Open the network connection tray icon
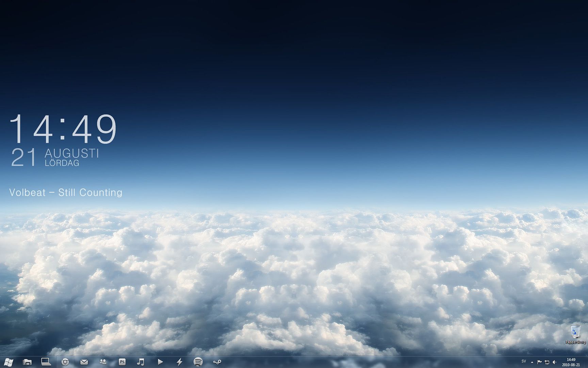588x368 pixels. coord(547,362)
